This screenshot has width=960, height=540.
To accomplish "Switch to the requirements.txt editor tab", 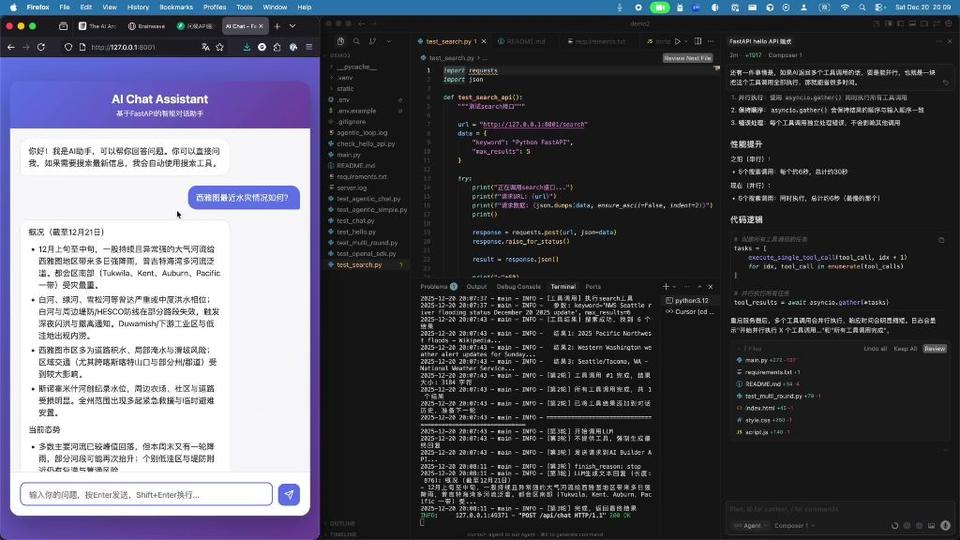I will tap(597, 41).
